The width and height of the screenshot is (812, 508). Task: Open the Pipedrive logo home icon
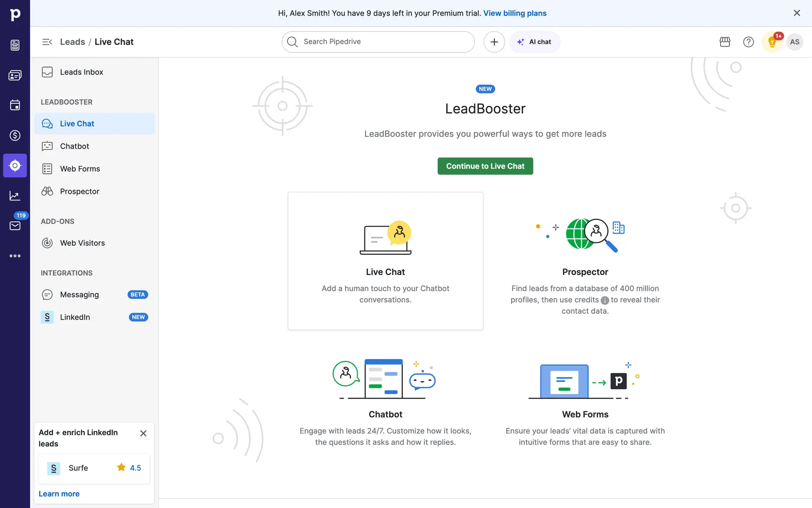[15, 14]
